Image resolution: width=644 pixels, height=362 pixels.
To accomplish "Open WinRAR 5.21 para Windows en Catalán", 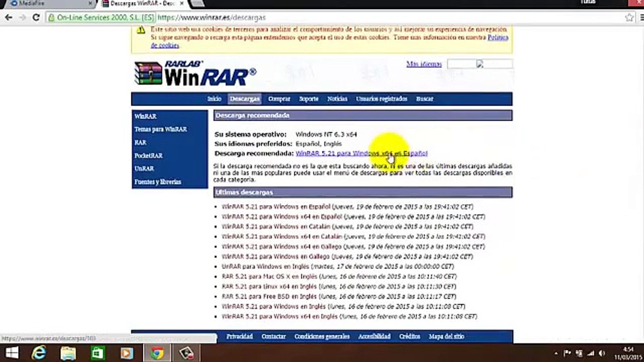I will pyautogui.click(x=276, y=227).
